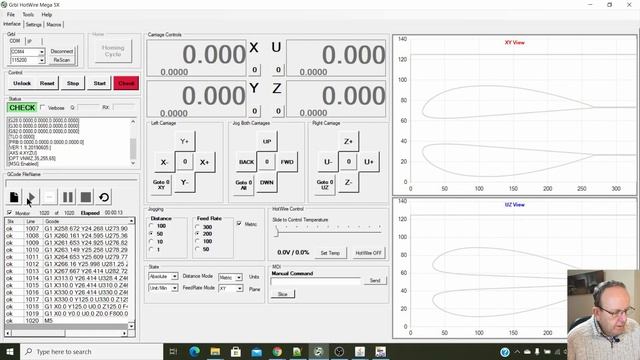
Task: Switch to the Macros tab
Action: (x=53, y=24)
